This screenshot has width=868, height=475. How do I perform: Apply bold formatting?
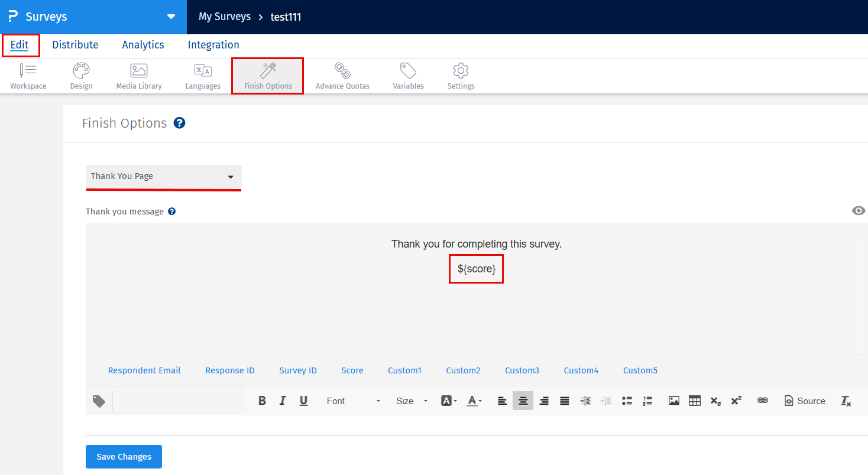[262, 401]
